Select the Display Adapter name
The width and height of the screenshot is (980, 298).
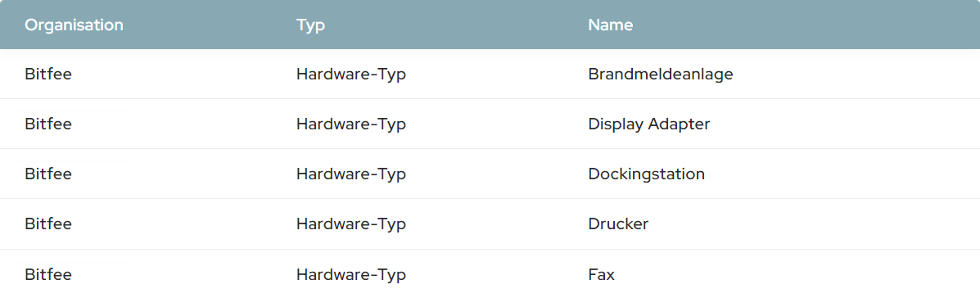point(649,124)
